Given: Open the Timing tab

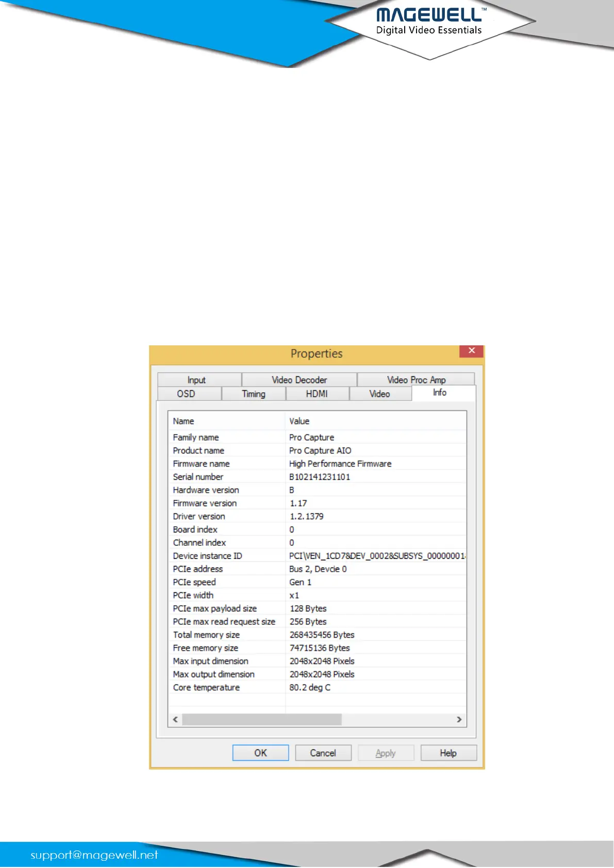Looking at the screenshot, I should pyautogui.click(x=254, y=394).
